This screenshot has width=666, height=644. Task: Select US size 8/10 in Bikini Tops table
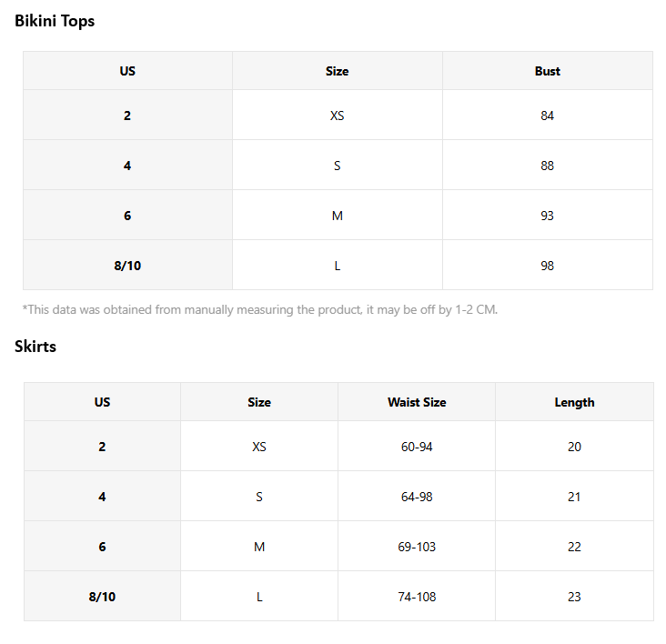coord(127,266)
